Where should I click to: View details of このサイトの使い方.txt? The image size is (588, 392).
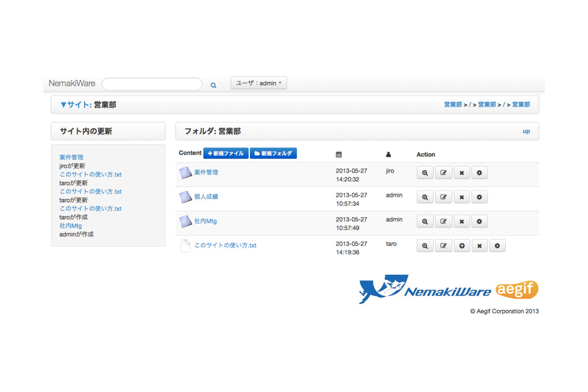(x=425, y=245)
